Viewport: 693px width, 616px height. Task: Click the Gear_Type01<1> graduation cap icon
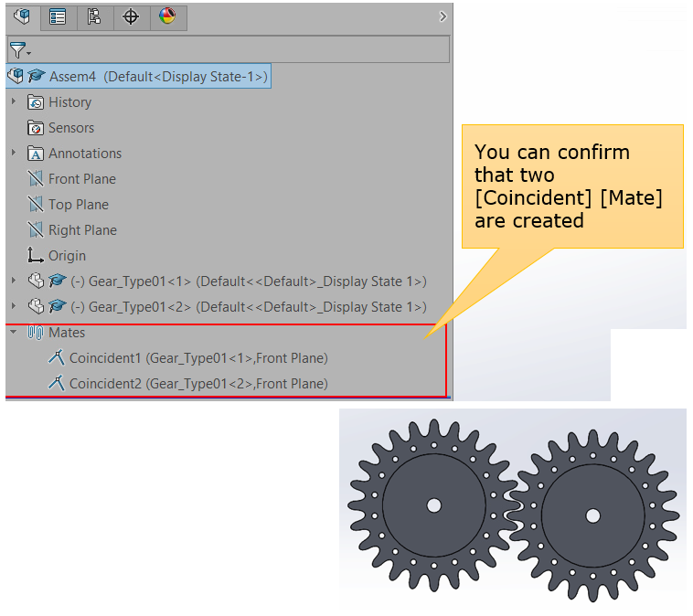(57, 281)
